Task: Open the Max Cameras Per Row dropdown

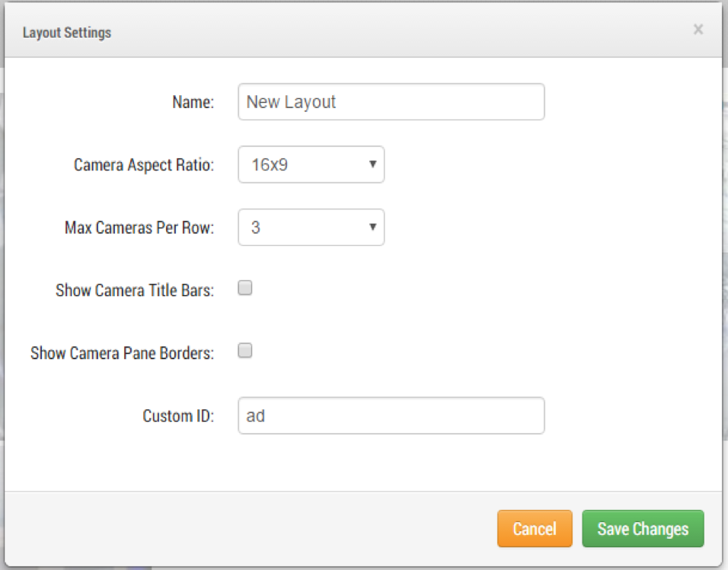Action: (x=311, y=227)
